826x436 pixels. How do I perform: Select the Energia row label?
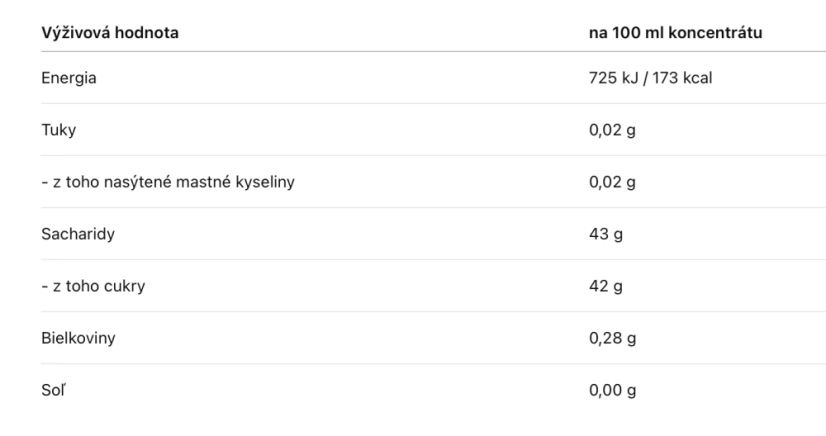(68, 78)
